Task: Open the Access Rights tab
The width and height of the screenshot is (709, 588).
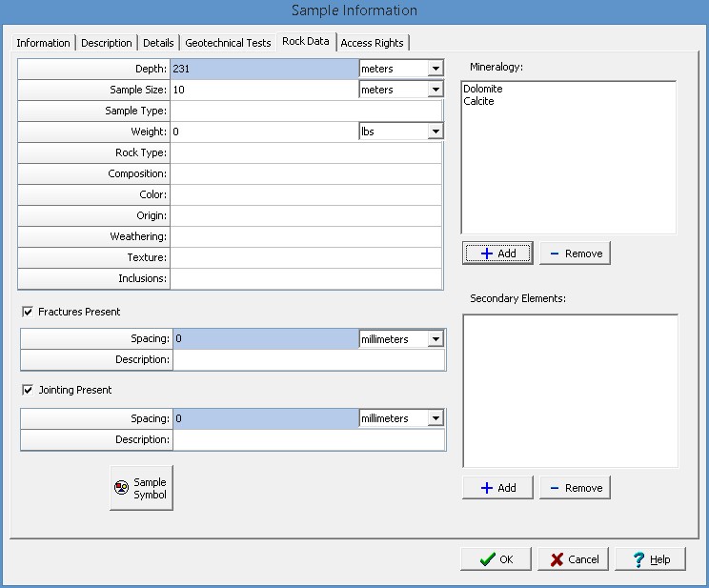Action: coord(372,43)
